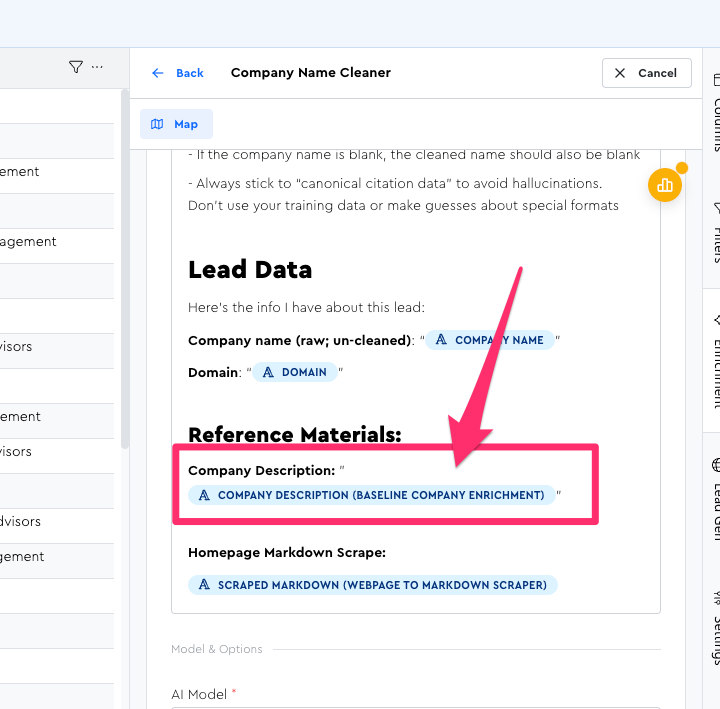The image size is (720, 709).
Task: Click the Scraped Markdown webpage scraper chip
Action: (372, 585)
